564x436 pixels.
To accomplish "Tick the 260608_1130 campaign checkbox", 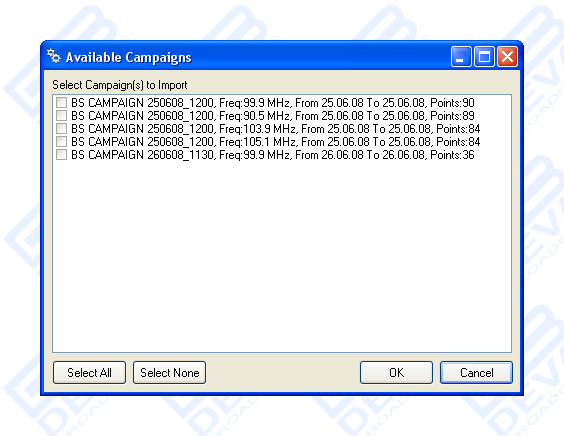I will pos(62,155).
